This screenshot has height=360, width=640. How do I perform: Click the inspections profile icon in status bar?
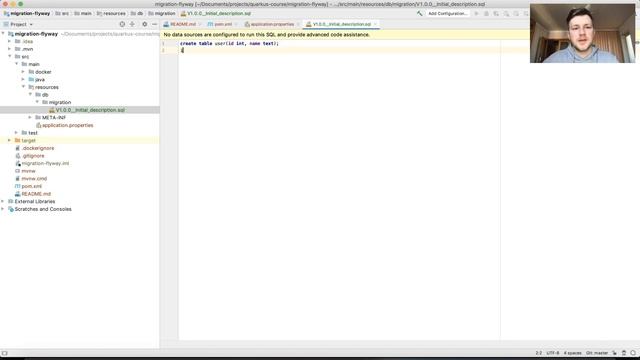point(624,353)
